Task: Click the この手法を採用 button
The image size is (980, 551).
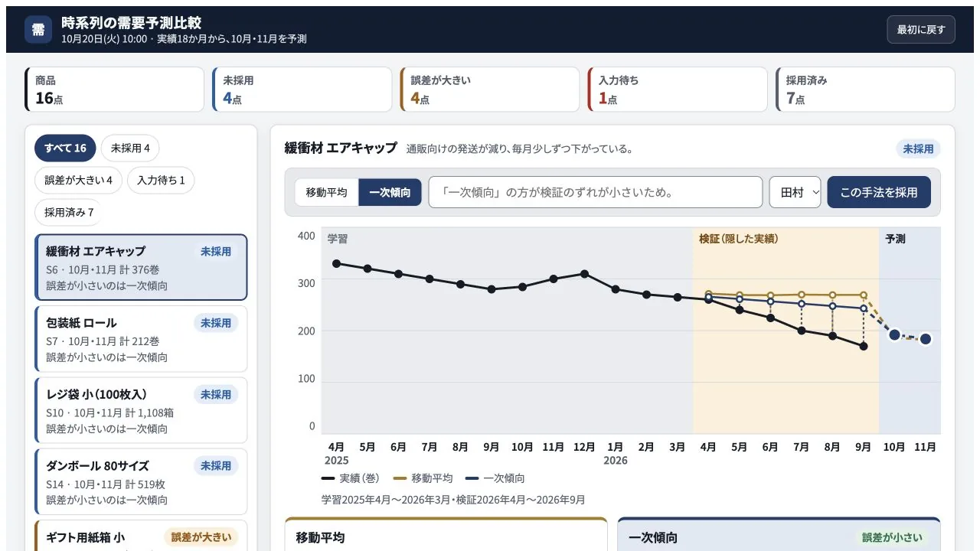Action: click(879, 192)
